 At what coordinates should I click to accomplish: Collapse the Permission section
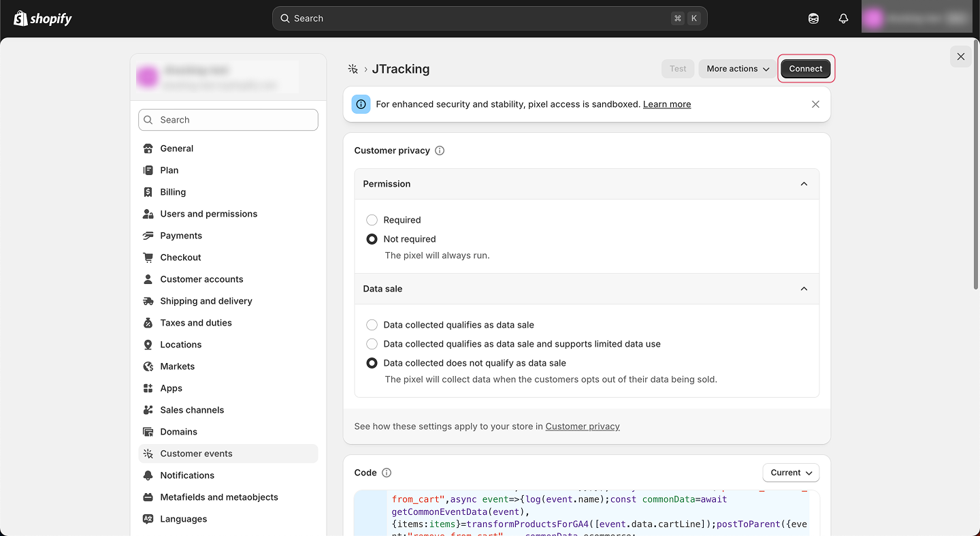(804, 184)
